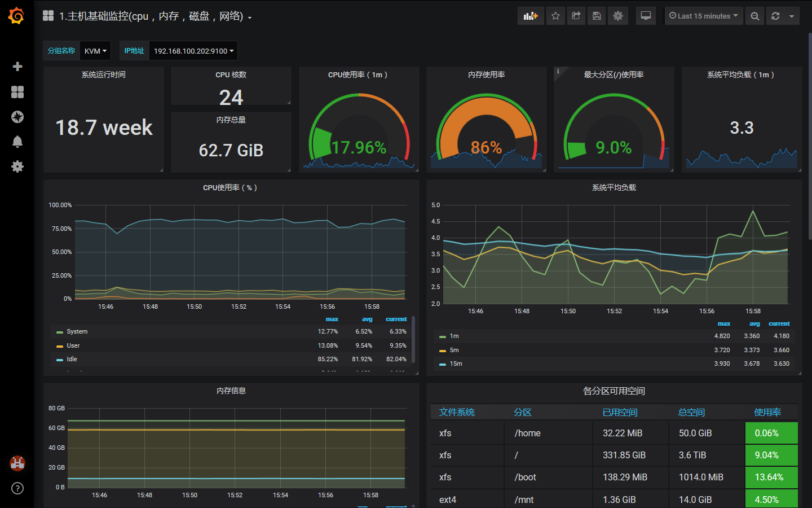This screenshot has height=508, width=812.
Task: Open dashboard settings gear in top bar
Action: 618,16
